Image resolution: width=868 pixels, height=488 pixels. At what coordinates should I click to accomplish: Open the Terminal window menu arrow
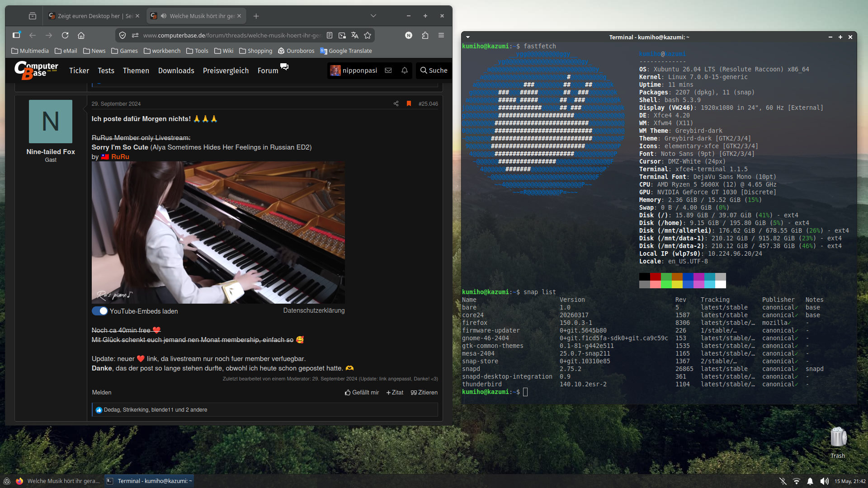tap(468, 37)
